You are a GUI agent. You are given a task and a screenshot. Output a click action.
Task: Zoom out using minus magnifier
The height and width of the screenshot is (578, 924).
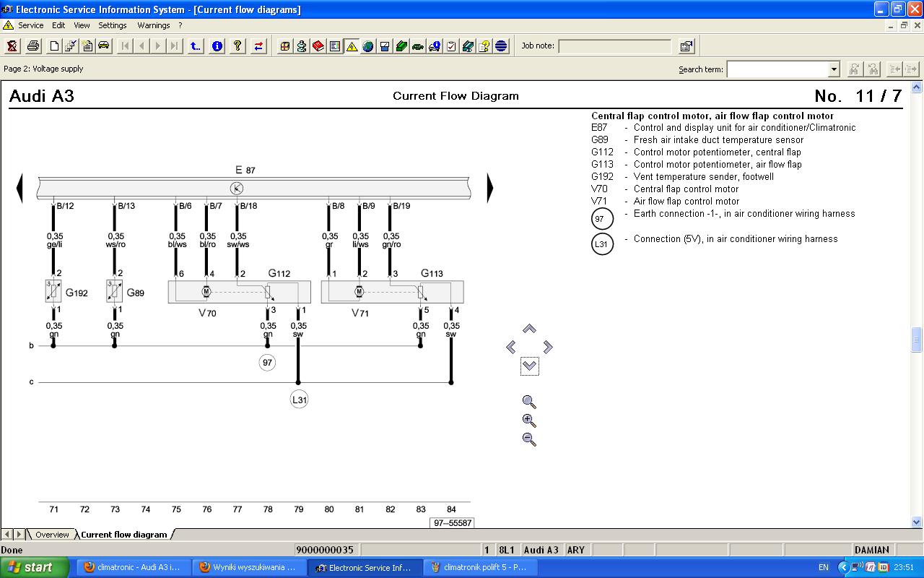click(529, 439)
